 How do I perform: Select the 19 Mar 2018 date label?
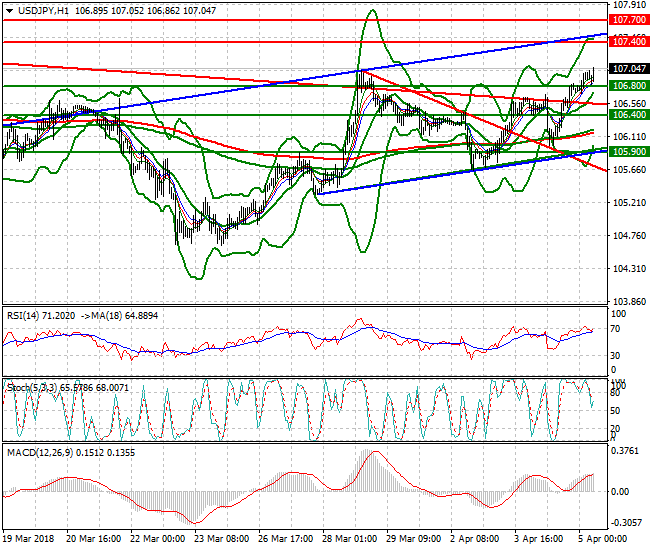(x=28, y=539)
